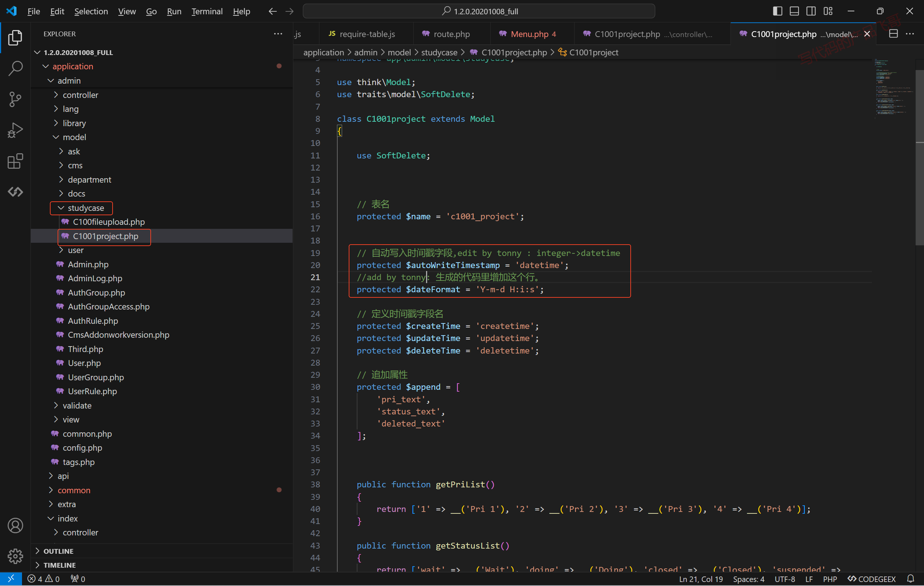Open config.php in explorer
Image resolution: width=924 pixels, height=586 pixels.
82,447
